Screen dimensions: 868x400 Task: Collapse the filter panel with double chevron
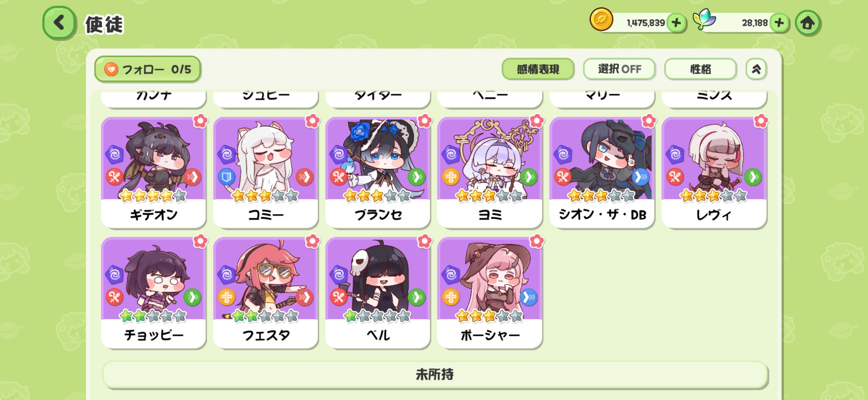point(756,69)
